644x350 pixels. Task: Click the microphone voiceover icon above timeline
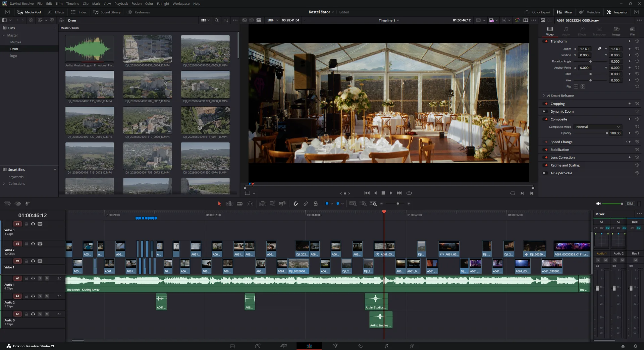pos(28,203)
